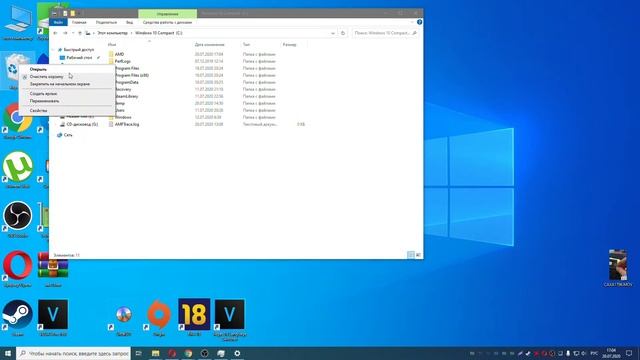Switch to the Главная ribbon tab
Viewport: 640px width, 360px height.
pyautogui.click(x=79, y=22)
